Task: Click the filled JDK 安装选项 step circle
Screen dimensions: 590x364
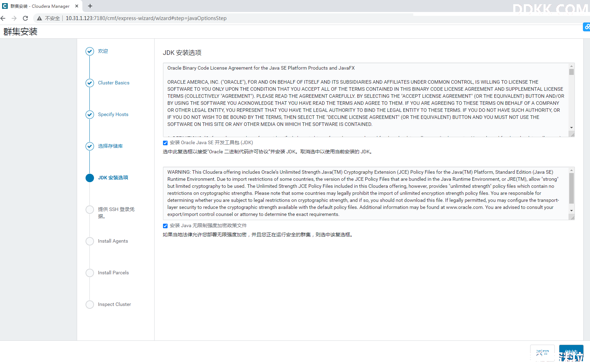Action: pyautogui.click(x=90, y=178)
